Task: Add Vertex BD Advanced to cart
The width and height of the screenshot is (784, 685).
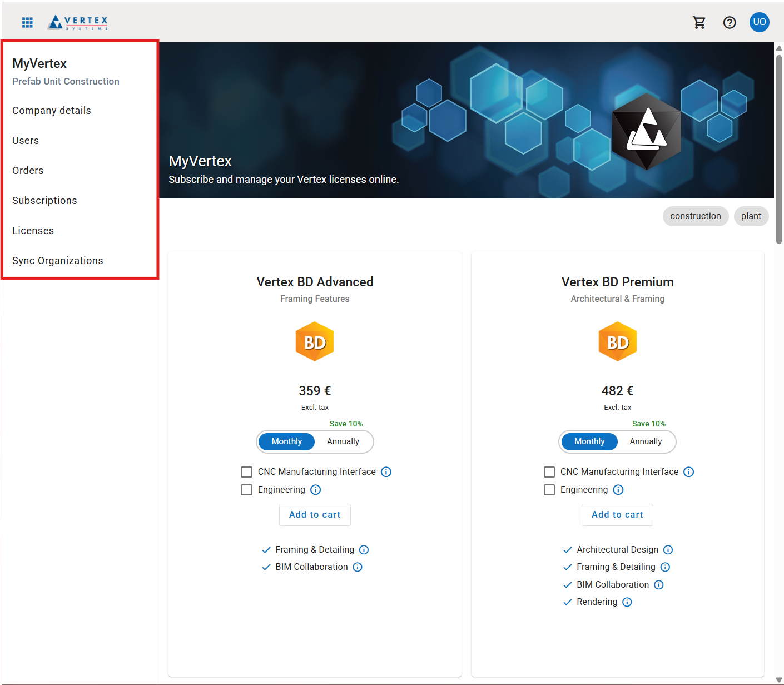Action: pos(315,515)
